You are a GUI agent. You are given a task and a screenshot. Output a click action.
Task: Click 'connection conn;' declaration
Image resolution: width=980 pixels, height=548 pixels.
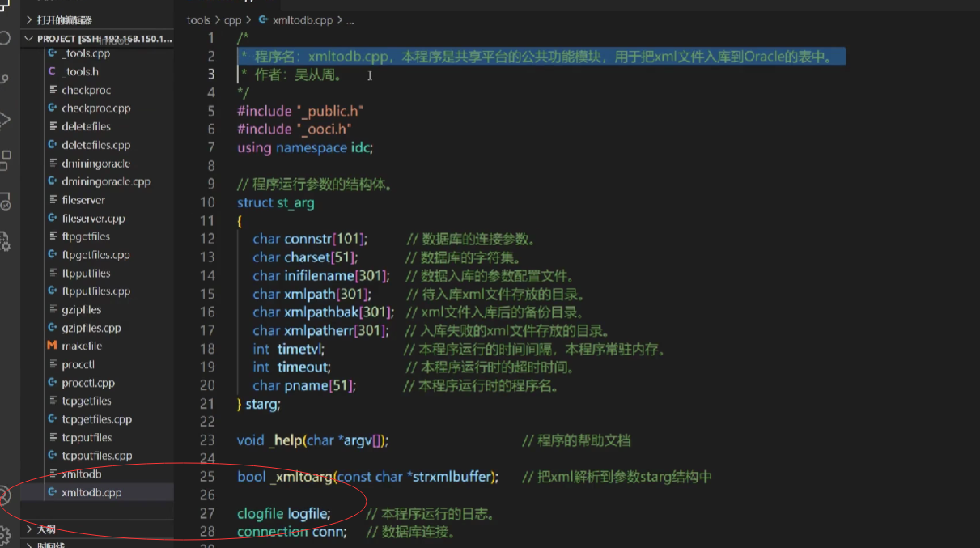292,532
